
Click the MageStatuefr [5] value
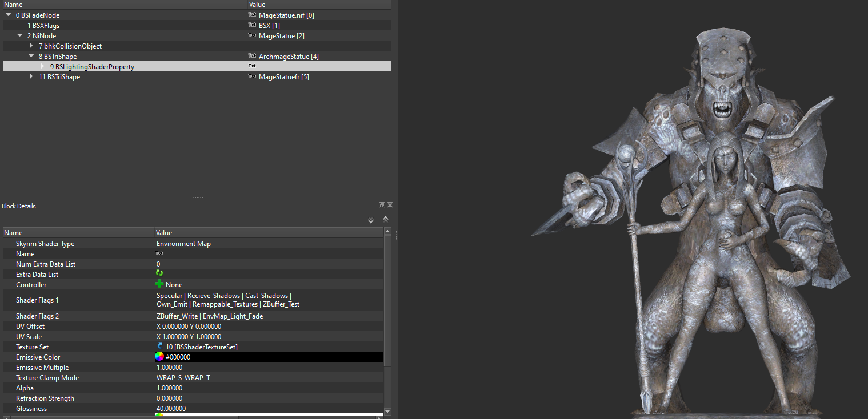pyautogui.click(x=284, y=77)
